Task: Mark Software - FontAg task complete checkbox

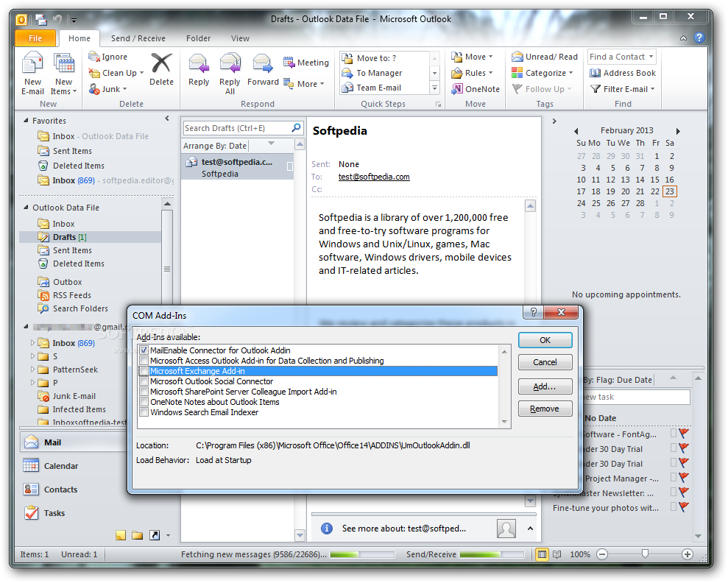Action: click(674, 433)
